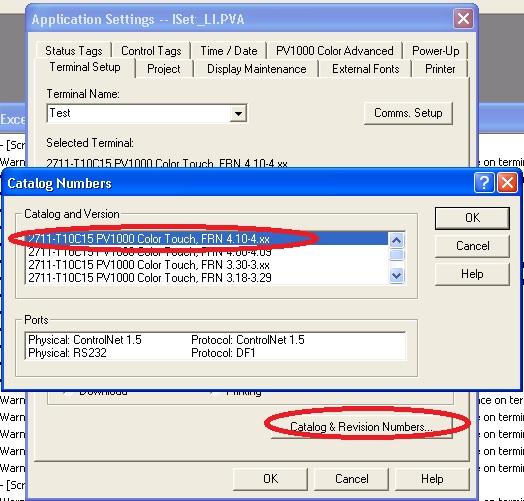524x501 pixels.
Task: Close the Catalog Numbers dialog
Action: coord(507,183)
